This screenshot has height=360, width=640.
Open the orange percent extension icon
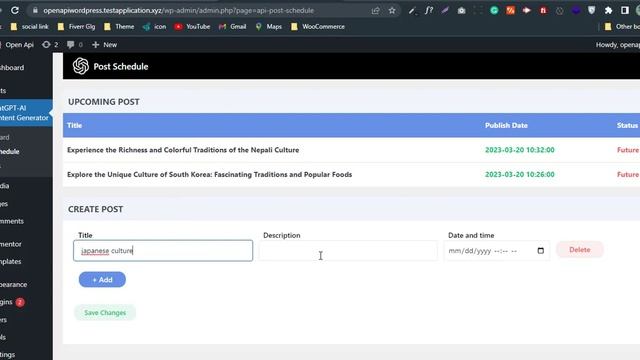coord(510,11)
